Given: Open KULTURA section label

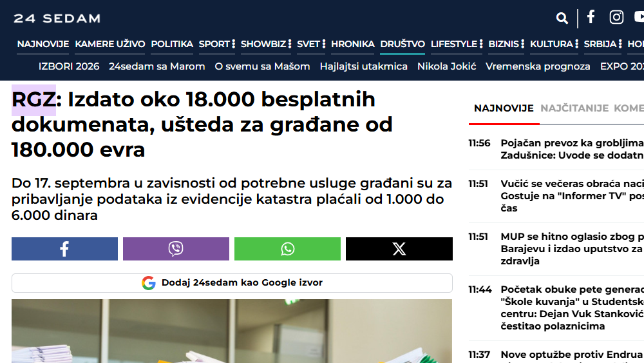Looking at the screenshot, I should tap(551, 44).
